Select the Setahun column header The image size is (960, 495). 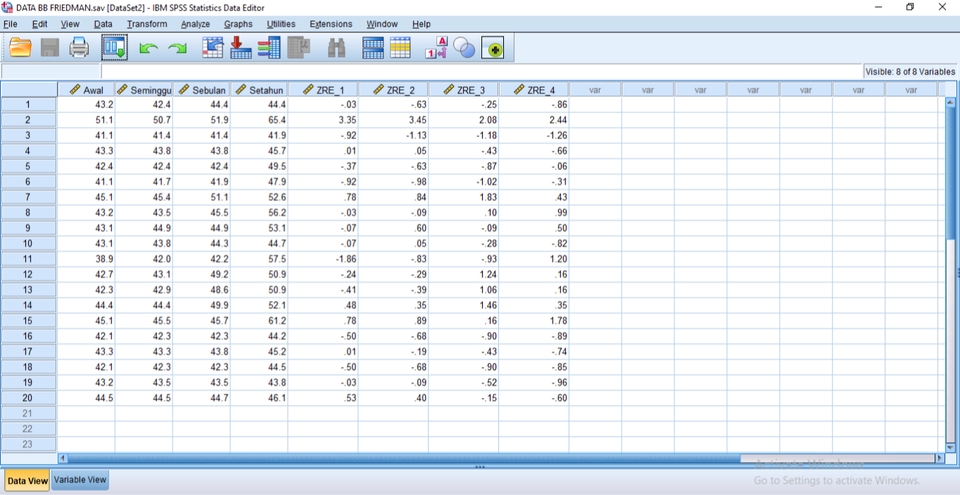[259, 90]
